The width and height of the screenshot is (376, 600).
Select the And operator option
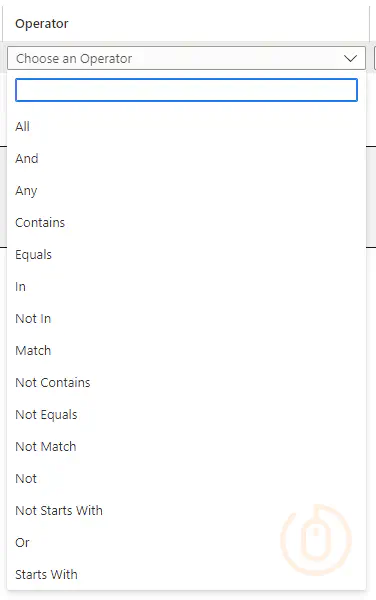pos(186,158)
